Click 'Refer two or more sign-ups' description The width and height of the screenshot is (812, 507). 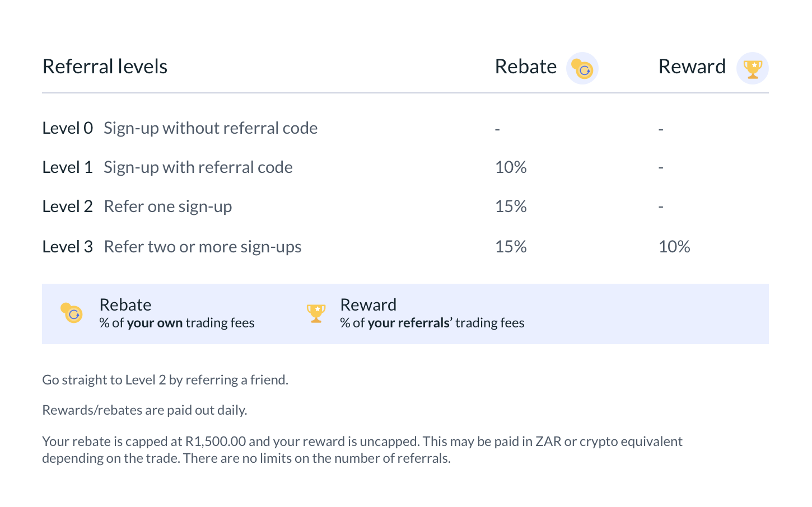pos(203,247)
